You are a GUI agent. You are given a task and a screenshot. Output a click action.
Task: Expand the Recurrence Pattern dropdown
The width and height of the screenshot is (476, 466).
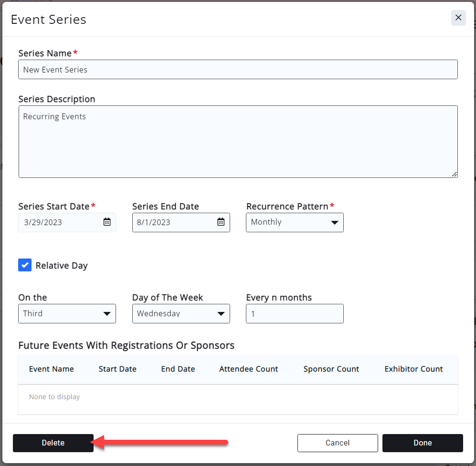[295, 222]
